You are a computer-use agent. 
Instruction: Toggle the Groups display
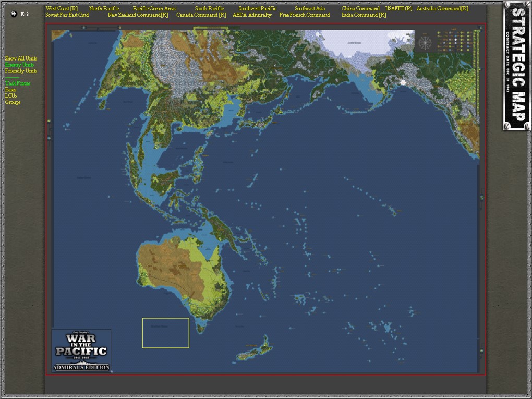point(12,102)
